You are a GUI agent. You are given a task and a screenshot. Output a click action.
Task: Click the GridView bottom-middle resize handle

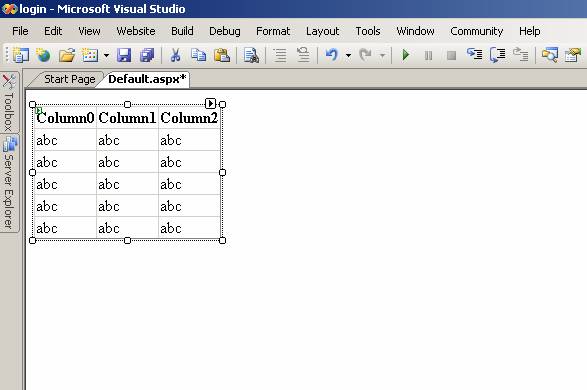click(x=127, y=240)
